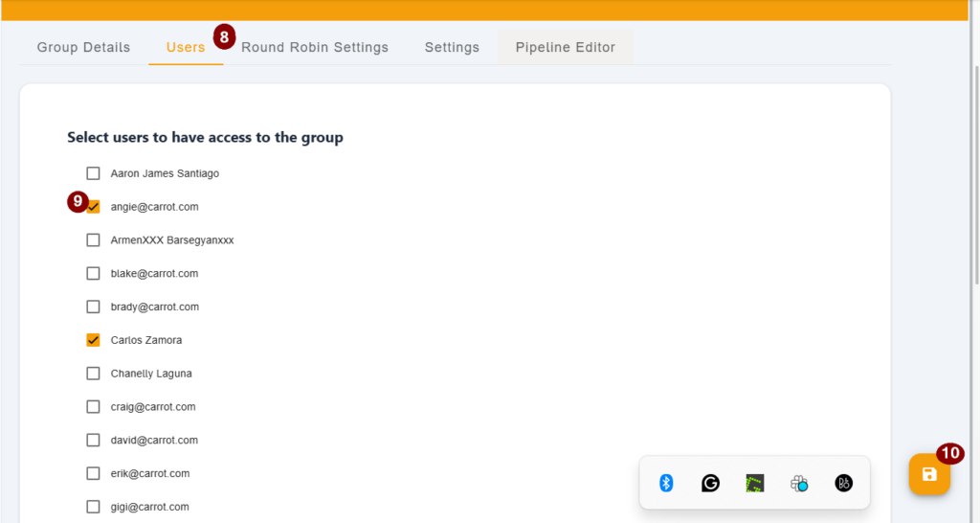This screenshot has width=980, height=523.
Task: Open the Grammarly tray icon
Action: coord(711,483)
